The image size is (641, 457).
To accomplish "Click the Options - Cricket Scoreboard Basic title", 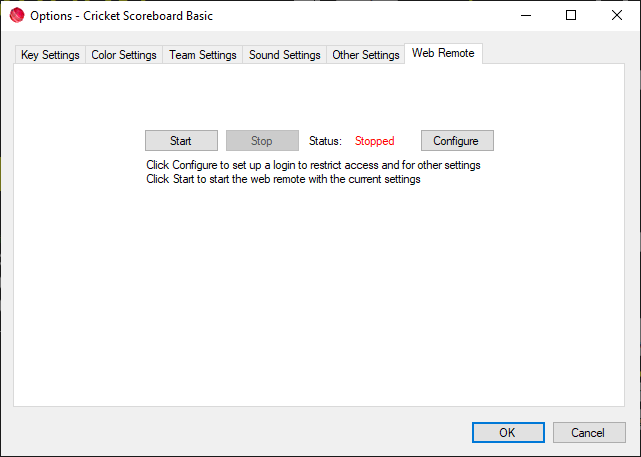I will [x=121, y=16].
